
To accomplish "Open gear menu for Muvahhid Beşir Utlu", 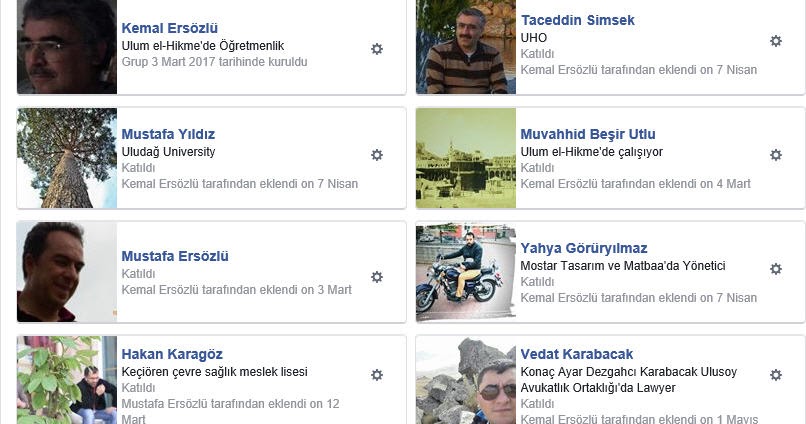I will [x=776, y=155].
